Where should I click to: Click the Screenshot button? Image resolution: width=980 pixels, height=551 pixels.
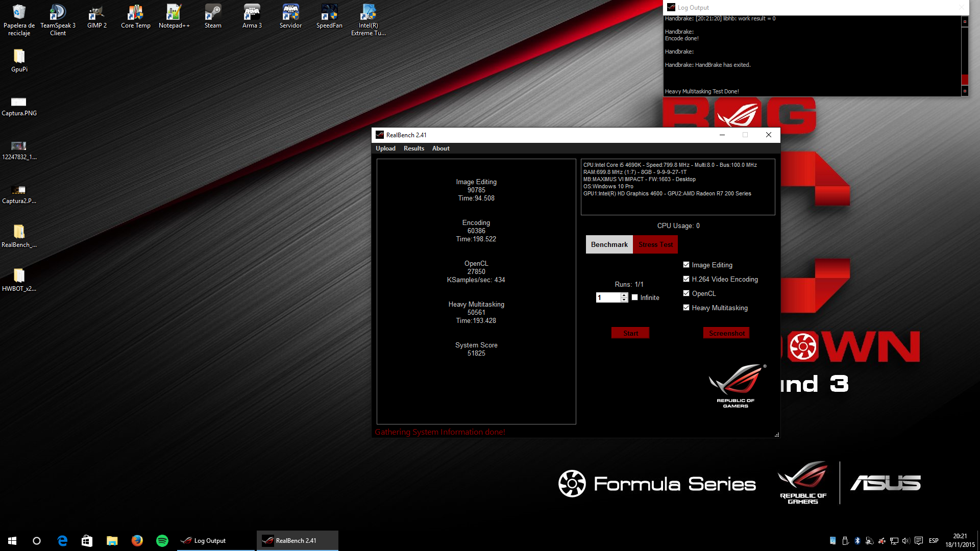point(726,333)
